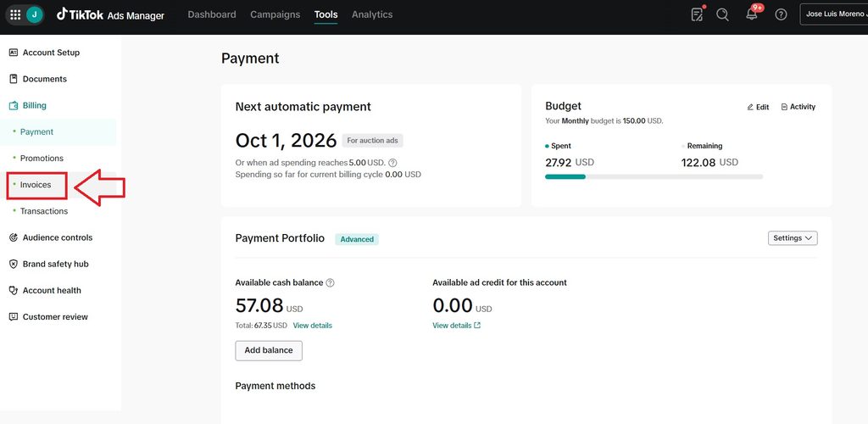Click the 0.00 USD ad credit value
This screenshot has height=424, width=868.
(462, 305)
